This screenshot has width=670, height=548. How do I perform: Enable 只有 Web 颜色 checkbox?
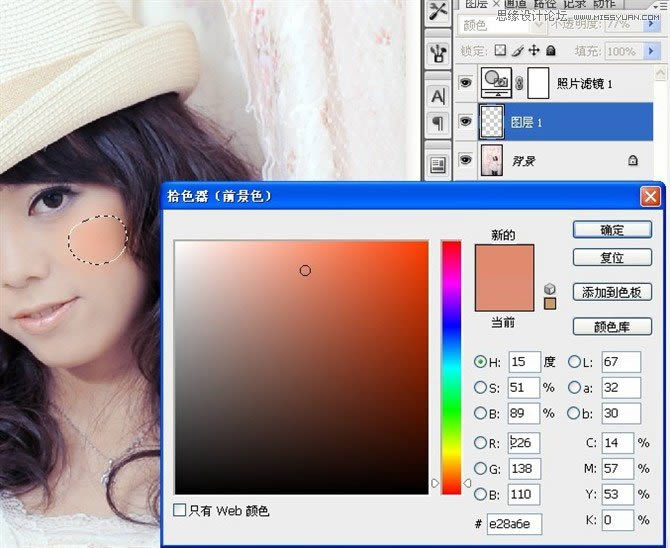pos(180,510)
